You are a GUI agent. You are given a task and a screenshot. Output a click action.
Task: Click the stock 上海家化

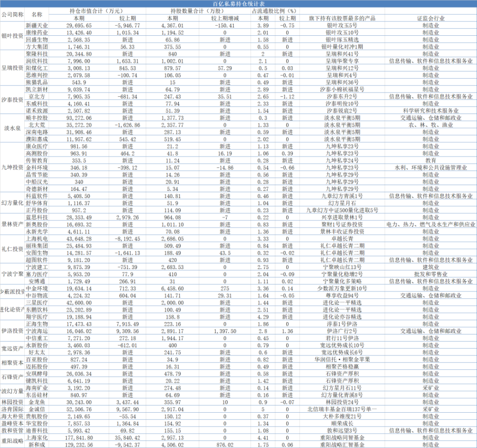pyautogui.click(x=37, y=438)
